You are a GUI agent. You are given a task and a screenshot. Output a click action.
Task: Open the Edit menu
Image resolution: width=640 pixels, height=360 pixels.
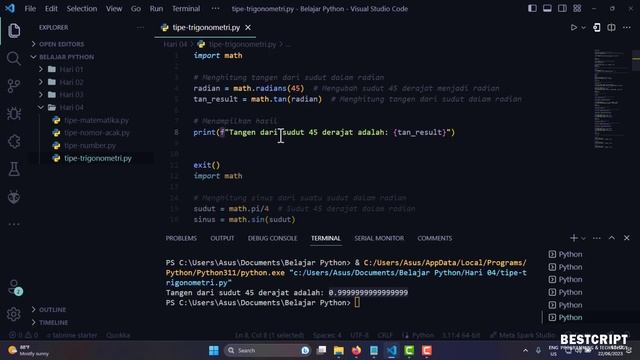pyautogui.click(x=51, y=8)
